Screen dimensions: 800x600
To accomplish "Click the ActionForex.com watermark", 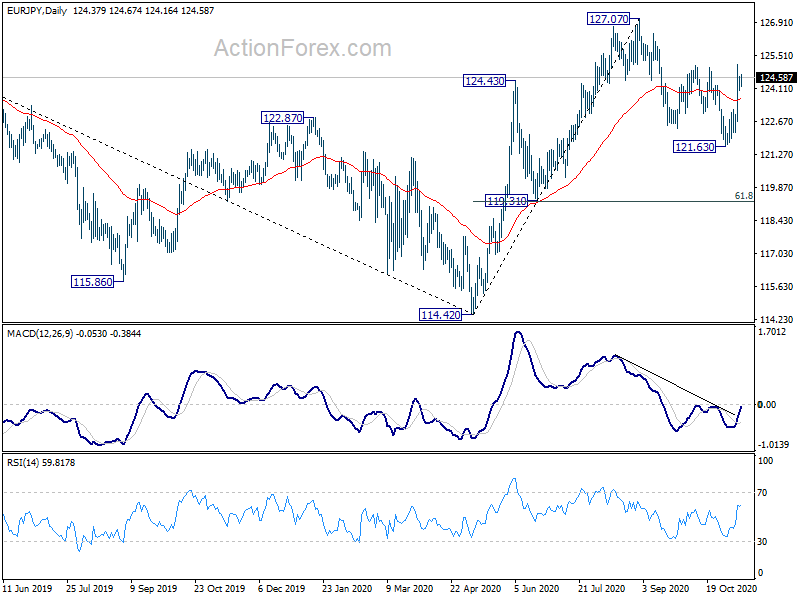I will [x=303, y=48].
